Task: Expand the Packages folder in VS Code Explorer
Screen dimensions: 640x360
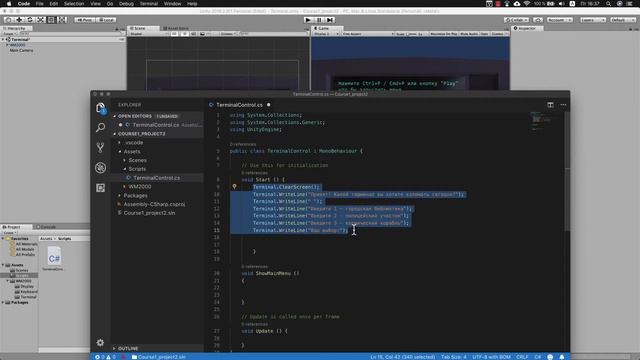Action: tap(157, 196)
